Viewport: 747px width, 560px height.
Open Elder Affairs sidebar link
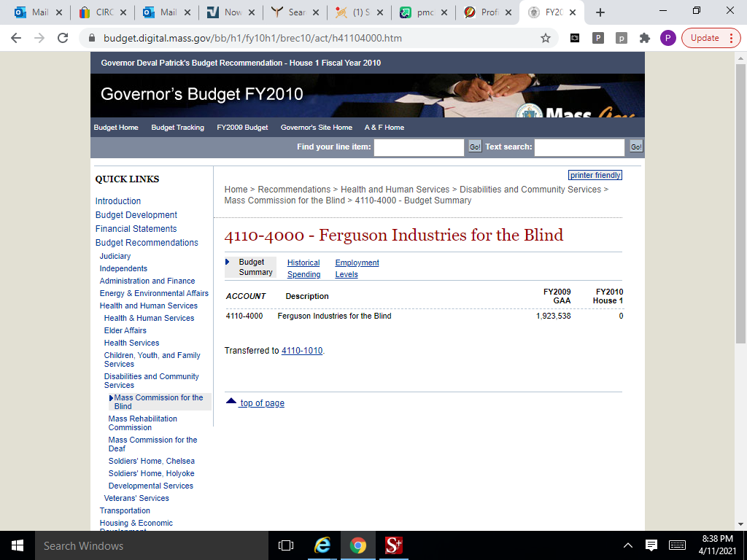(125, 330)
